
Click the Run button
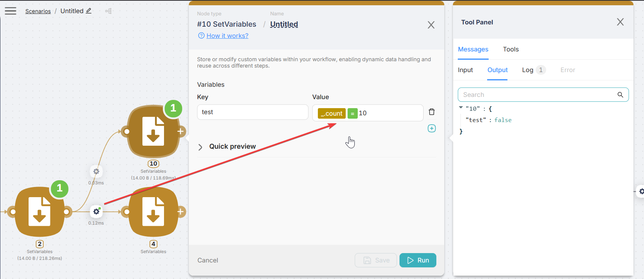tap(418, 260)
